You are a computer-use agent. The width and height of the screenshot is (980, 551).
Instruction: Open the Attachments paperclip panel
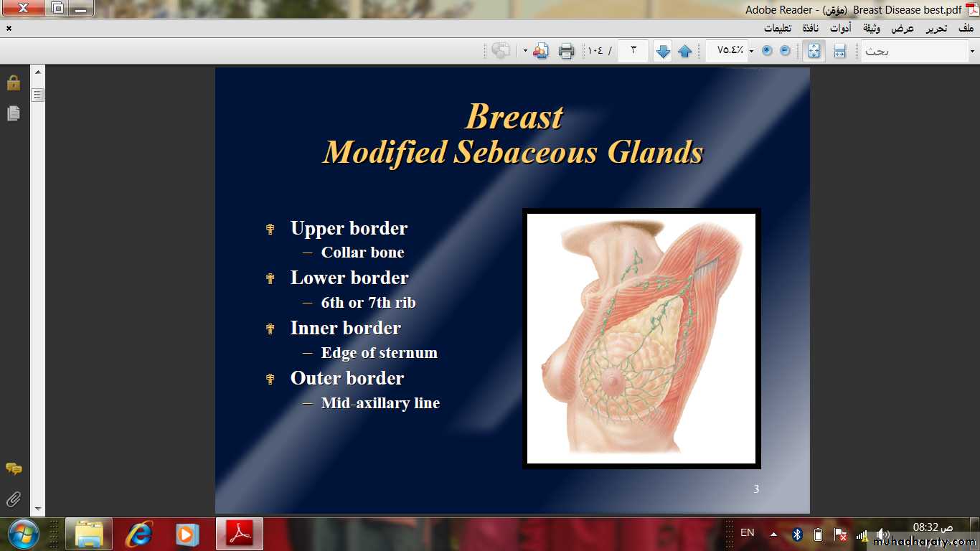(14, 499)
